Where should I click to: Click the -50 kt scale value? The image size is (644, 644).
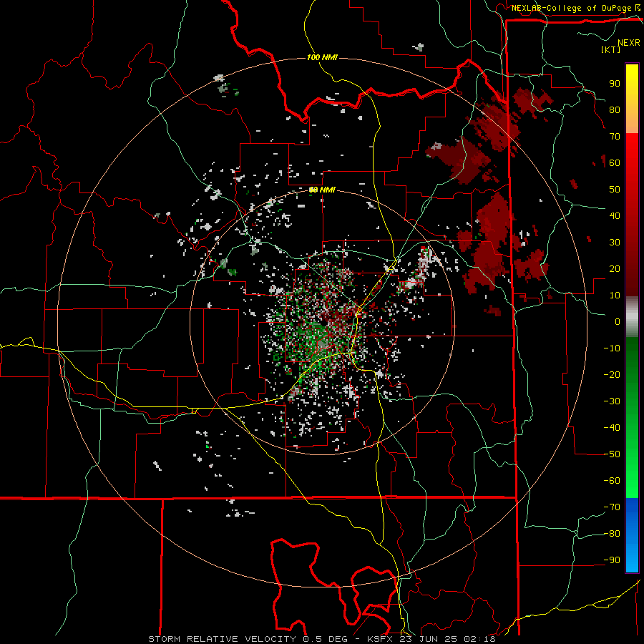point(612,454)
